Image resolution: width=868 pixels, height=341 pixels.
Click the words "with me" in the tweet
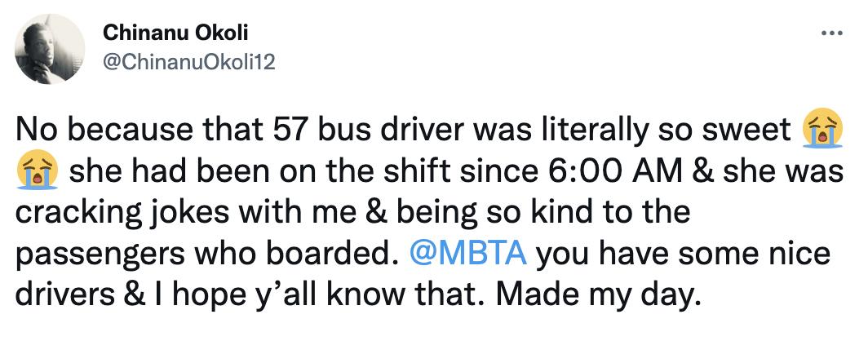tap(297, 214)
